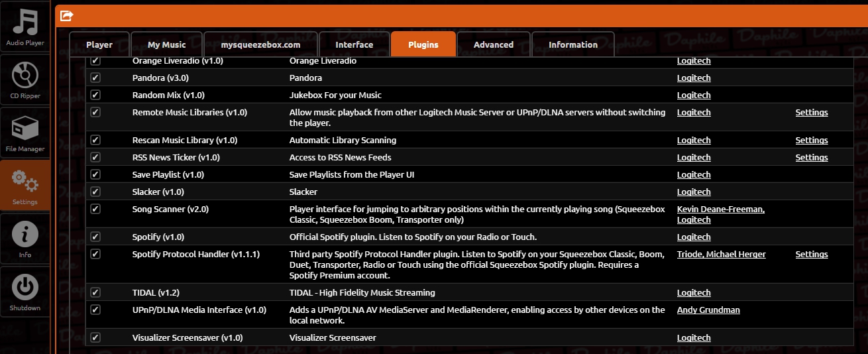Screen dimensions: 868x354
Task: Select the 'TIDAL (v1.2)' plugin name
Action: 156,292
